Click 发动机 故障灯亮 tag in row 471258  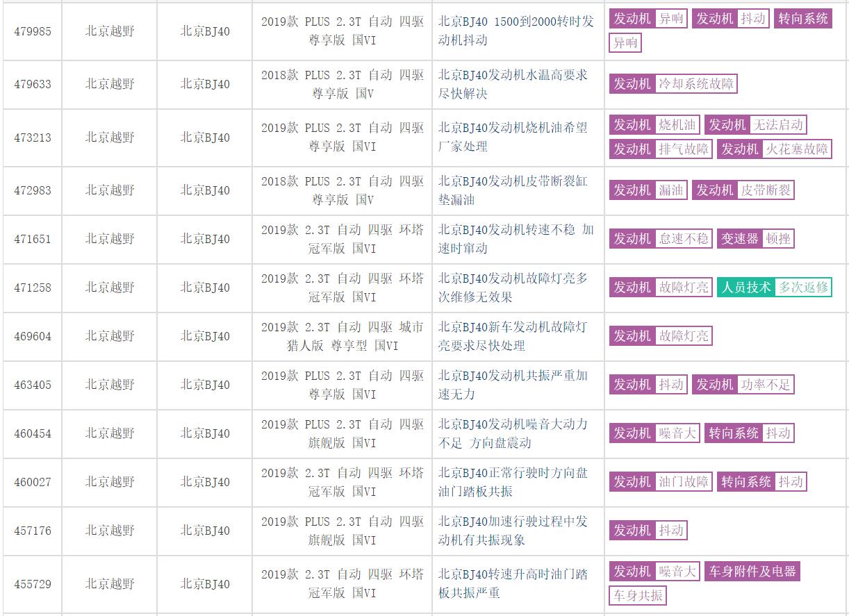pyautogui.click(x=661, y=288)
